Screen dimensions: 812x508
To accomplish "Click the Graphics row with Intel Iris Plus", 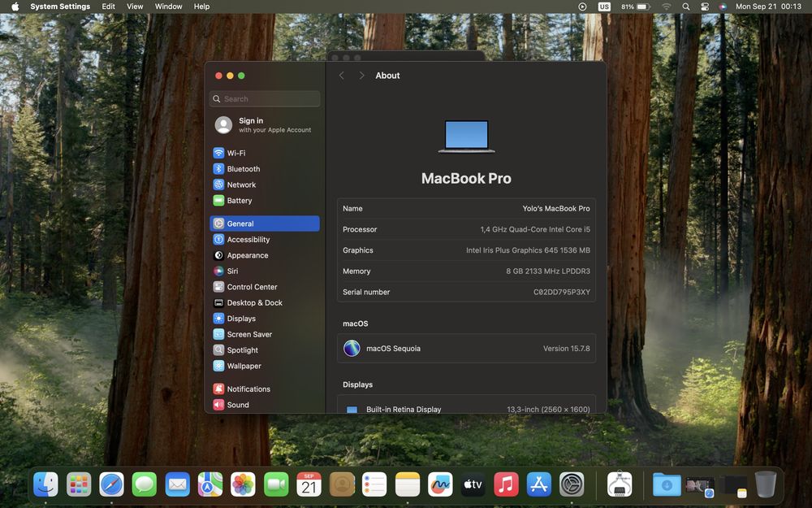I will (x=466, y=250).
